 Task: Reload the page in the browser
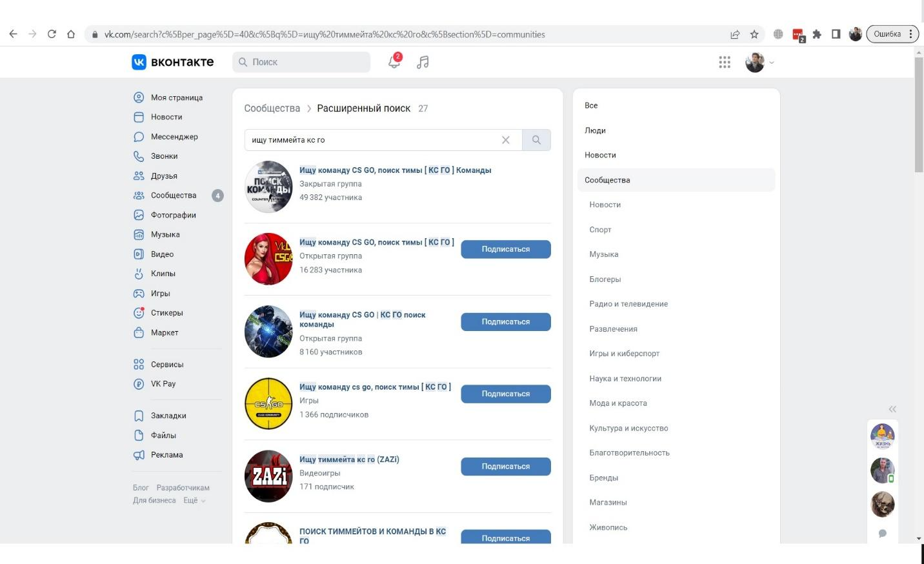tap(52, 34)
